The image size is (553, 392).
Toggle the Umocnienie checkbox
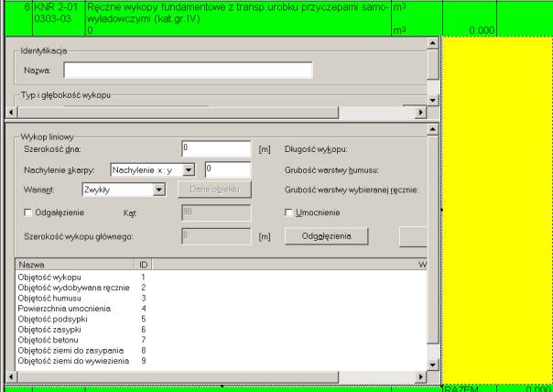[x=290, y=213]
